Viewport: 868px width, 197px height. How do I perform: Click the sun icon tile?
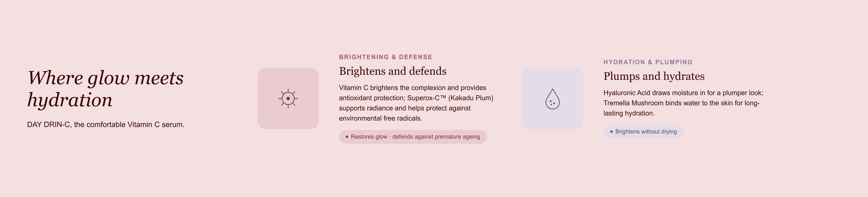click(288, 98)
